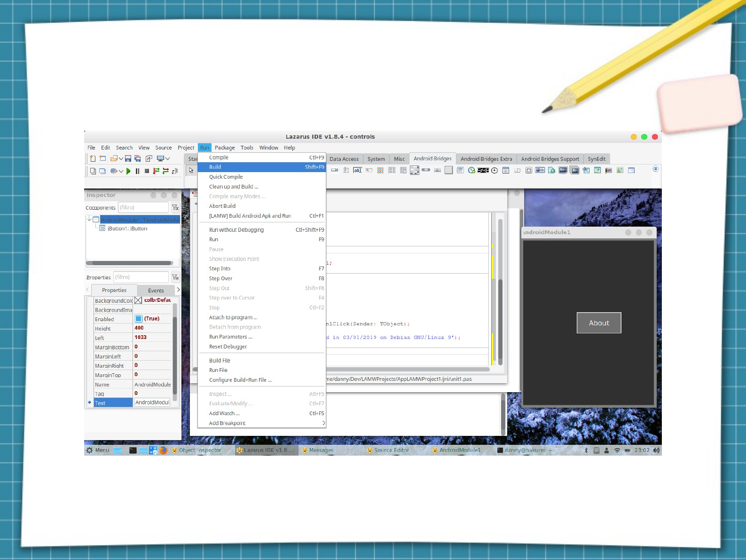746x560 pixels.
Task: Click the green Run arrow icon
Action: tap(128, 171)
